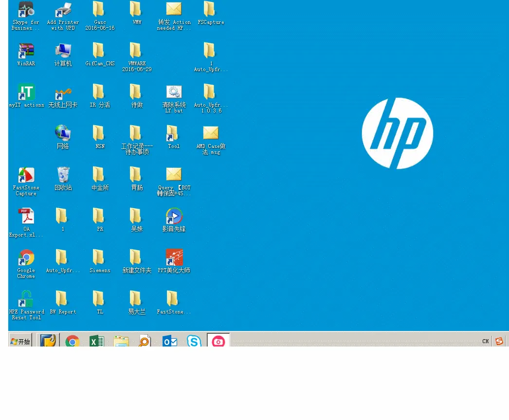The height and width of the screenshot is (420, 509).
Task: Open Chrome from the taskbar
Action: pos(72,341)
